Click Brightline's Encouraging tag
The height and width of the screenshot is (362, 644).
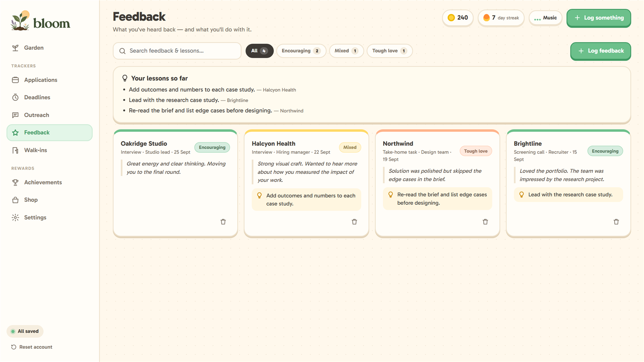point(605,151)
